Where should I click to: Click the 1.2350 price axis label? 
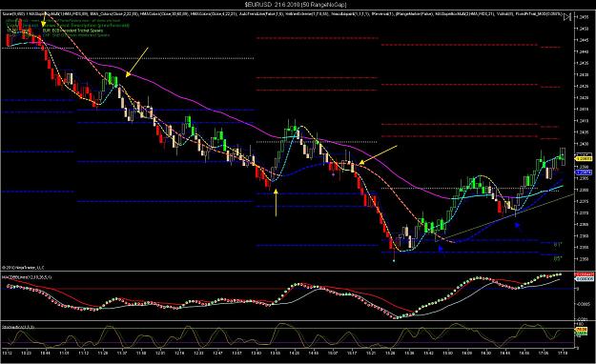(x=584, y=259)
